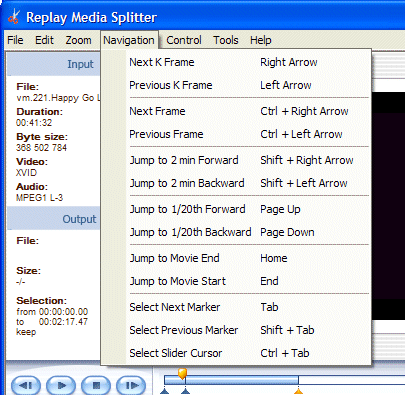The width and height of the screenshot is (405, 395).
Task: Click the first blue triangle timeline marker
Action: tap(165, 391)
